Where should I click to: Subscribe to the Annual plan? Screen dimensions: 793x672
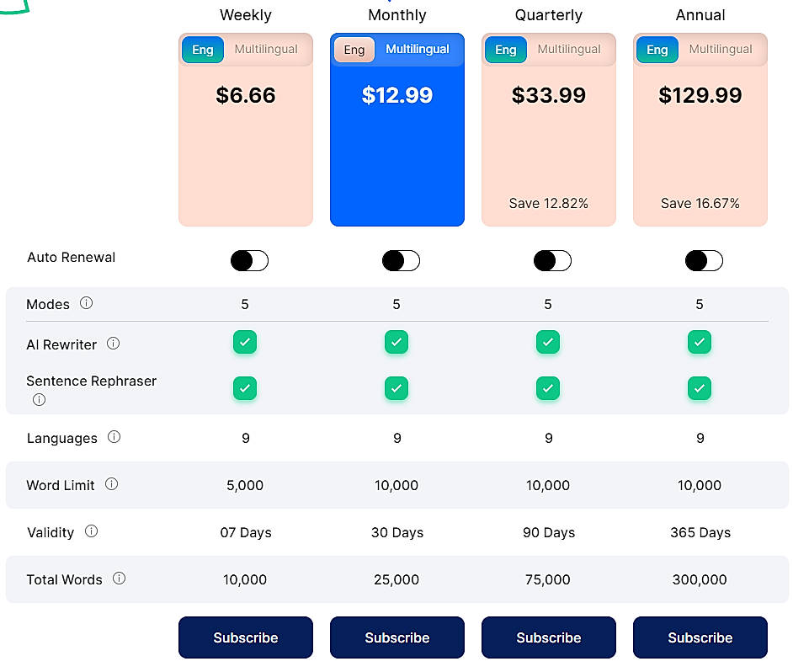700,637
